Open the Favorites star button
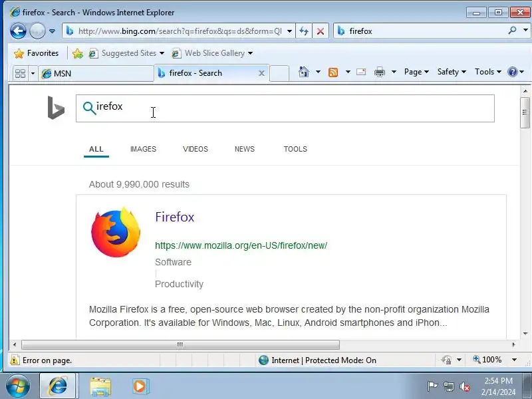 (x=36, y=53)
